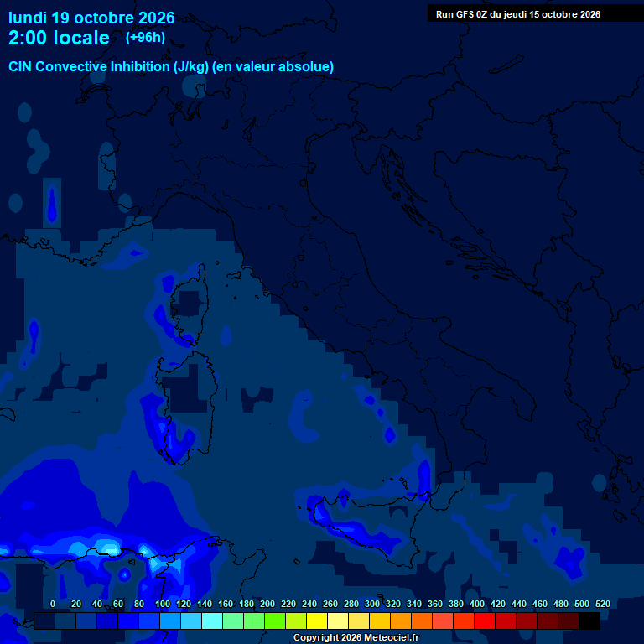
Task: Click the legend value '180'
Action: pyautogui.click(x=246, y=604)
